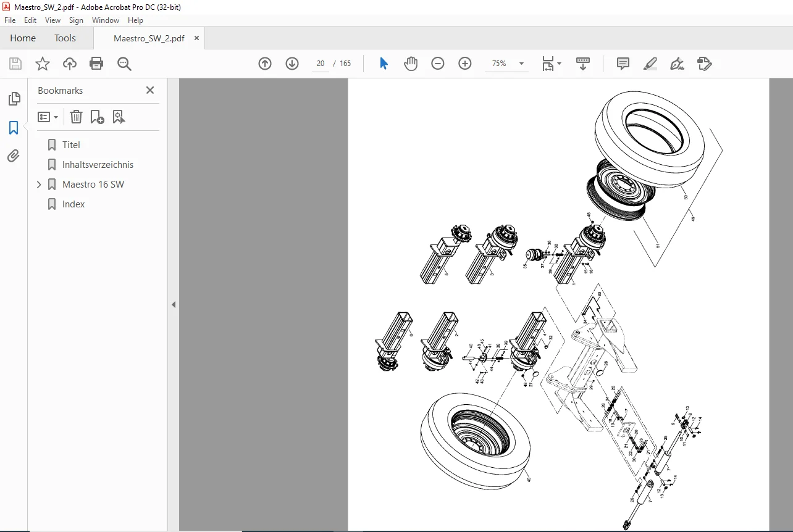Toggle the Bookmarks panel sidebar icon
793x532 pixels.
click(x=14, y=128)
